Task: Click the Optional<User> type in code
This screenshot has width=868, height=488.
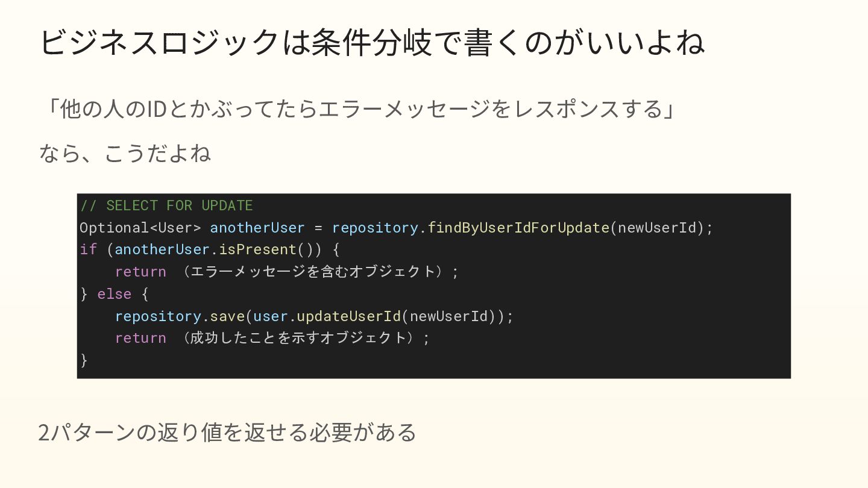Action: click(x=140, y=228)
